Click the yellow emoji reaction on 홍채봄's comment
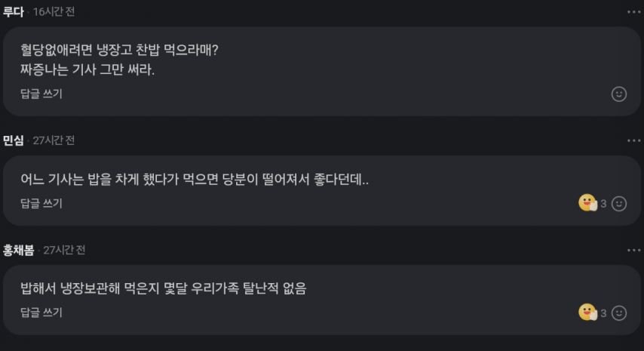Screen dimensions: 644x351 tap(587, 312)
